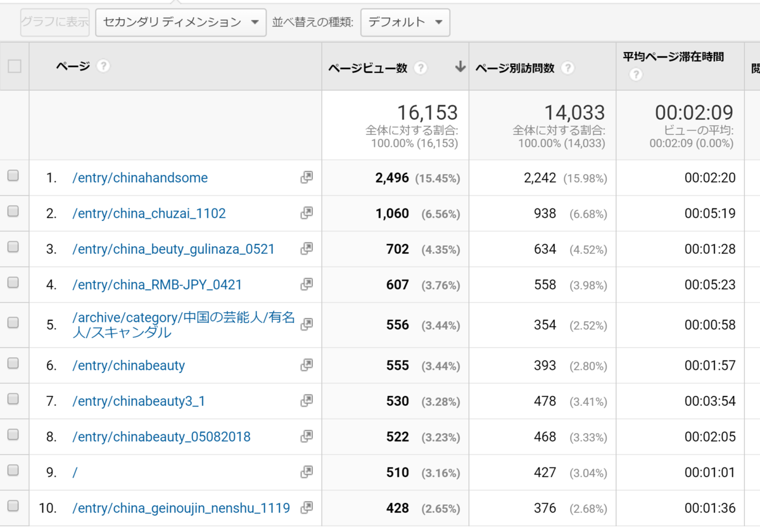Check the row 8 chinabeauty_05082018 checkbox
The image size is (760, 532).
coord(13,434)
